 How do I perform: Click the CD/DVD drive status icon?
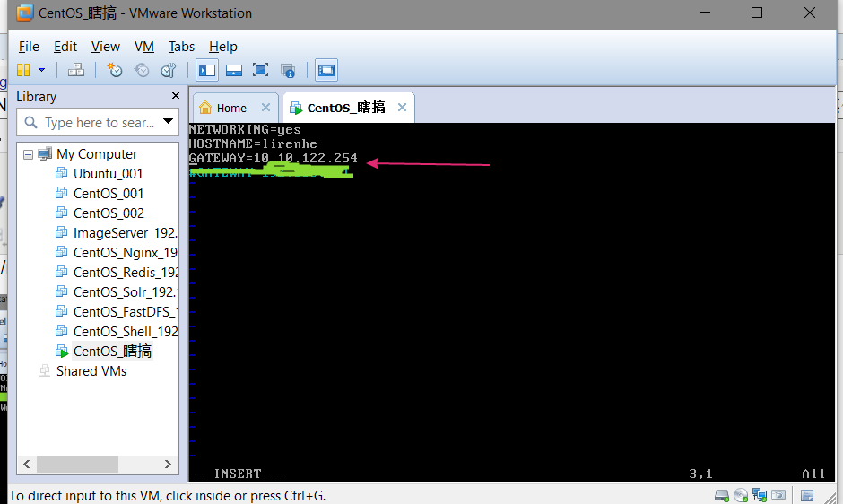tap(741, 495)
